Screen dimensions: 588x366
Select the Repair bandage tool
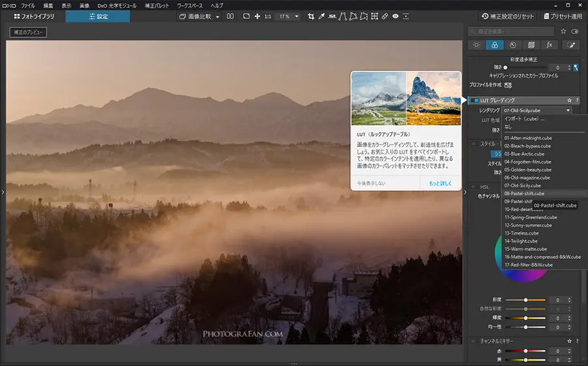click(x=385, y=16)
